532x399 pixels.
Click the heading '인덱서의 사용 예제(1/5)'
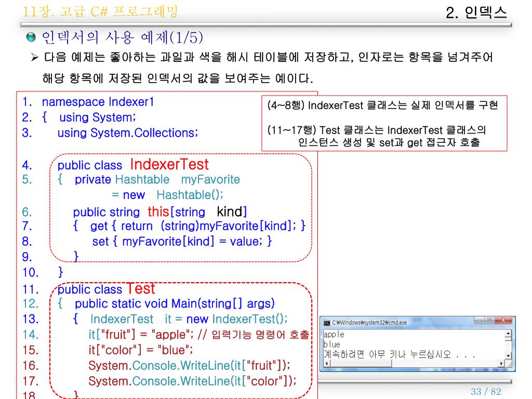(123, 37)
